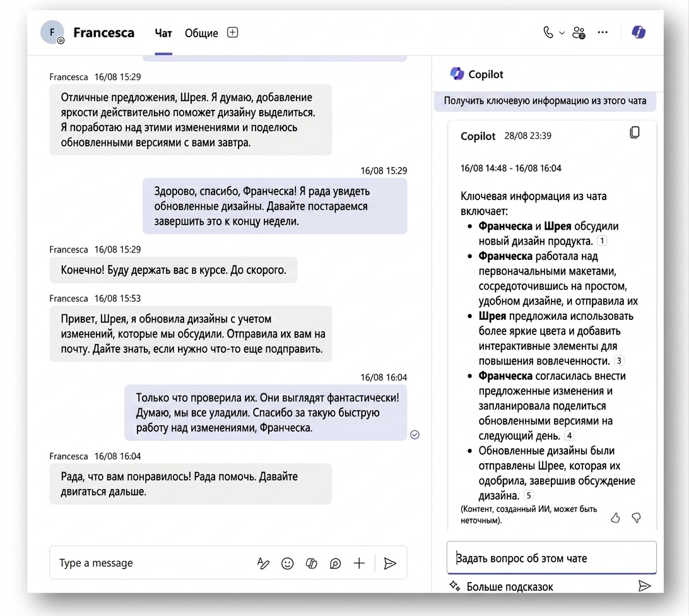This screenshot has height=616, width=689.
Task: Open the emoji picker
Action: coord(287,563)
